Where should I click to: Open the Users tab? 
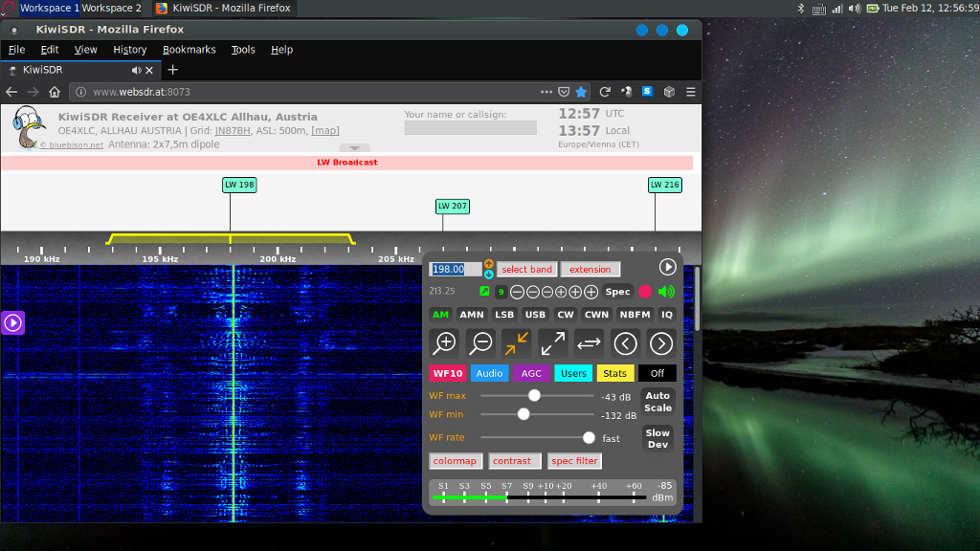573,374
